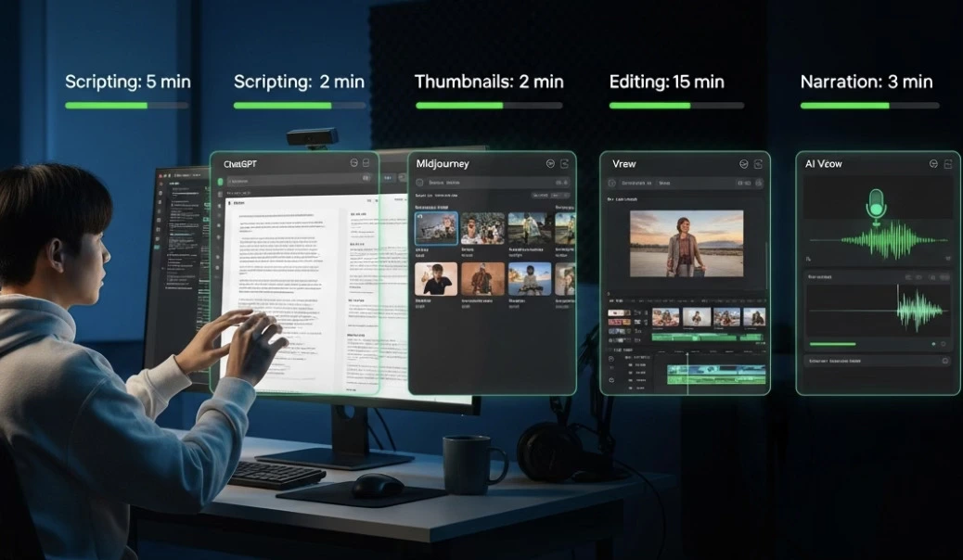Click the lower waveform in AI Vcow's output section
This screenshot has height=560, width=963.
click(879, 310)
